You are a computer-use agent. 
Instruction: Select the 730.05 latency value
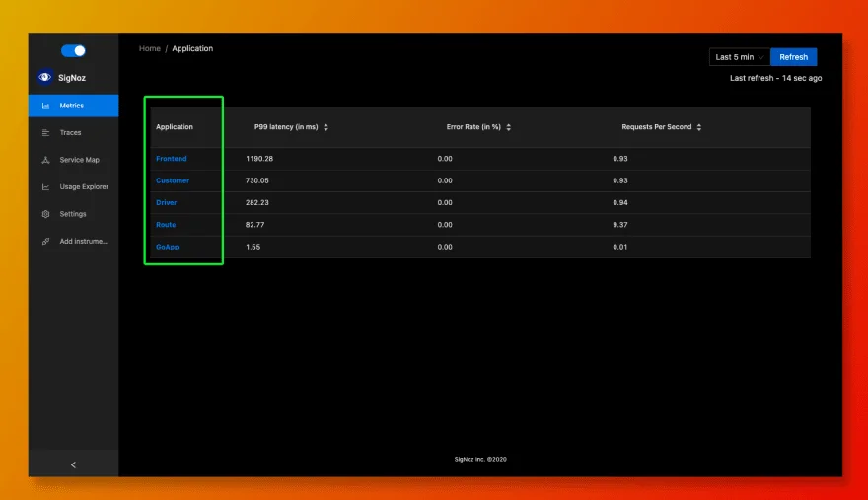point(256,180)
